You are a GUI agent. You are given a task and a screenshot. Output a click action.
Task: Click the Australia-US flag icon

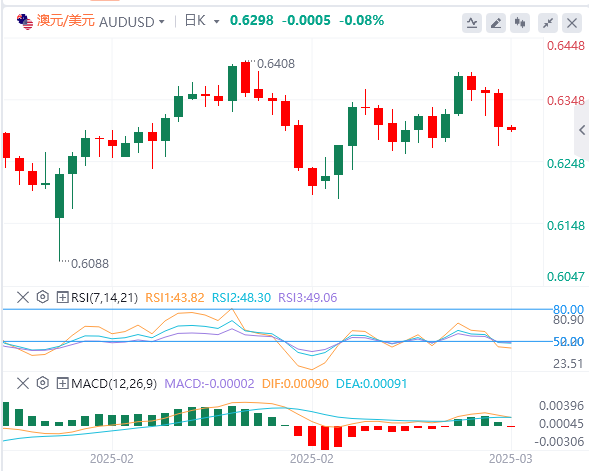[25, 22]
